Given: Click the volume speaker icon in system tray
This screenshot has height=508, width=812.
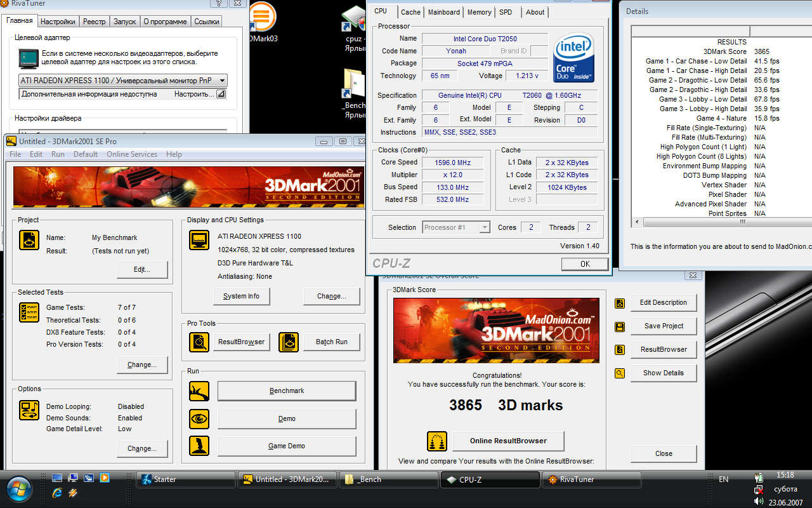Looking at the screenshot, I should 758,502.
